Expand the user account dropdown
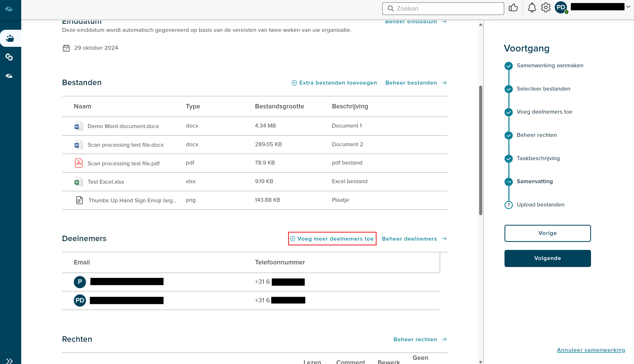The width and height of the screenshot is (634, 364). tap(628, 7)
